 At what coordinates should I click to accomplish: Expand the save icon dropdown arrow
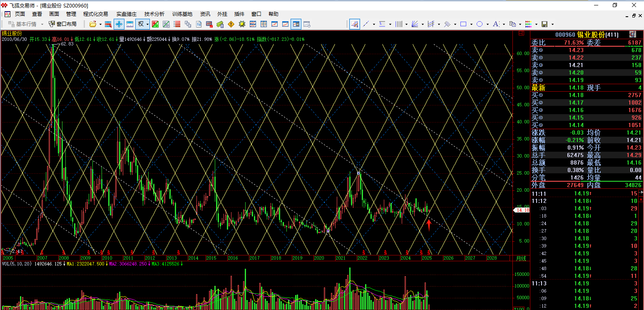552,24
